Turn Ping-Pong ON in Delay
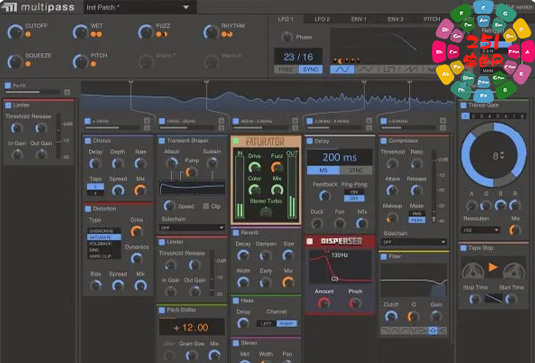Screen dimensions: 535x363 [x=354, y=192]
